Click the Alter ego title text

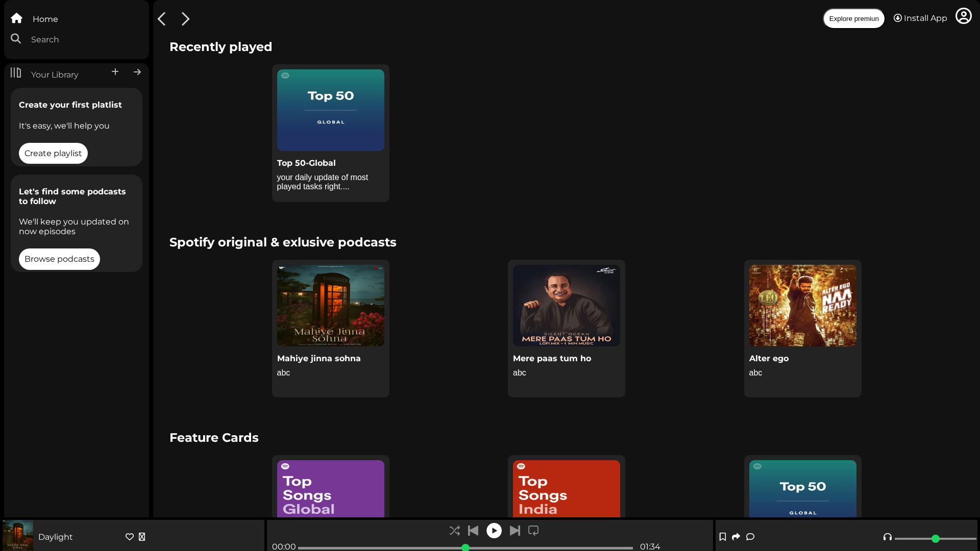(x=769, y=358)
